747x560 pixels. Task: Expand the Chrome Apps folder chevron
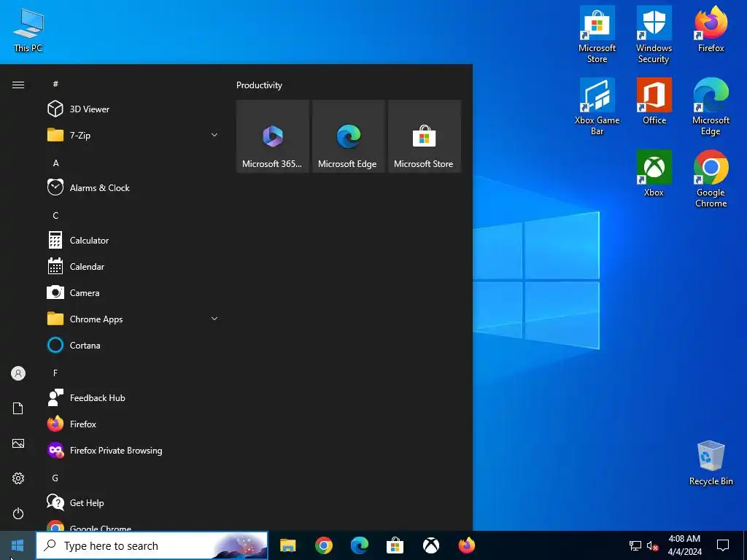(214, 319)
